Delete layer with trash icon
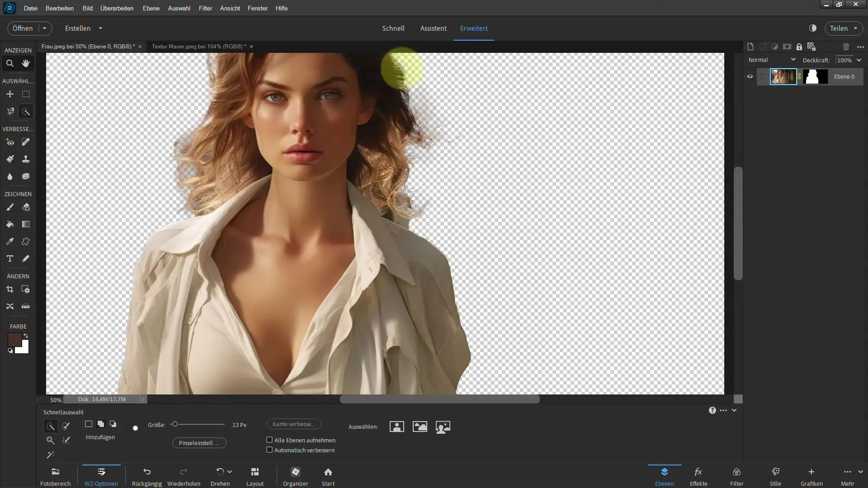Image resolution: width=868 pixels, height=488 pixels. coord(846,47)
